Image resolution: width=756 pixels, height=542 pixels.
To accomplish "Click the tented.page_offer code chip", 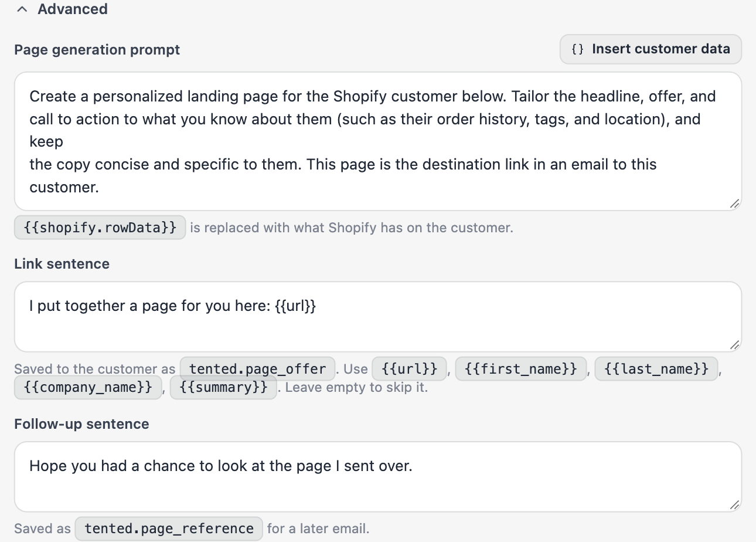I will 258,369.
